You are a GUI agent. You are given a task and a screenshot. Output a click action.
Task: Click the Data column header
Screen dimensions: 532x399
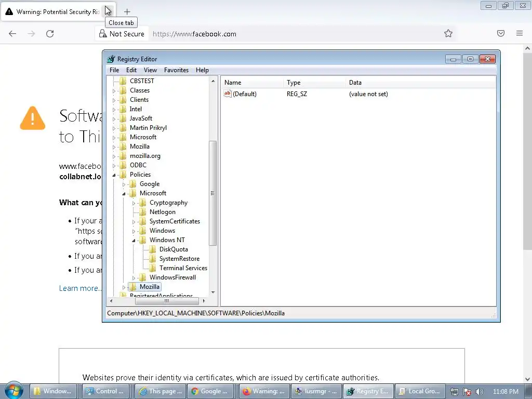click(x=421, y=83)
